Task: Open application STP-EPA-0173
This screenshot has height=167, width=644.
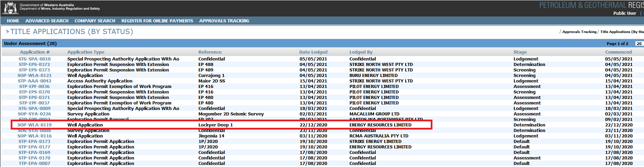Action: click(x=34, y=142)
